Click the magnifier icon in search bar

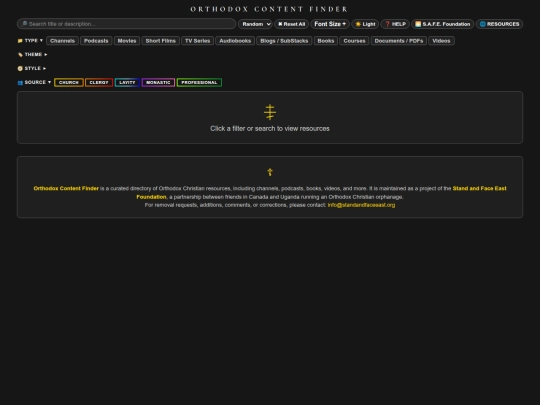pyautogui.click(x=24, y=24)
